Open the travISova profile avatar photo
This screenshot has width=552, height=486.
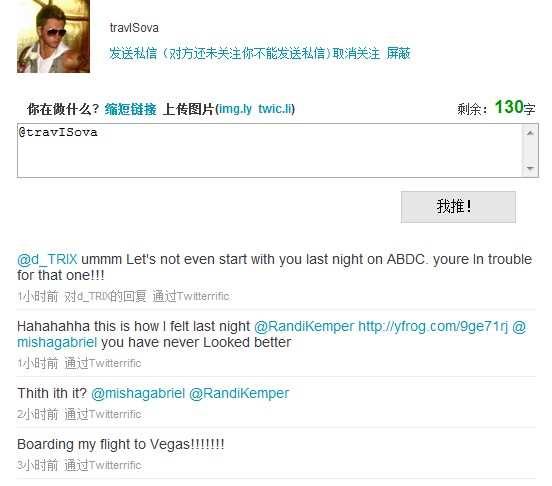(54, 36)
